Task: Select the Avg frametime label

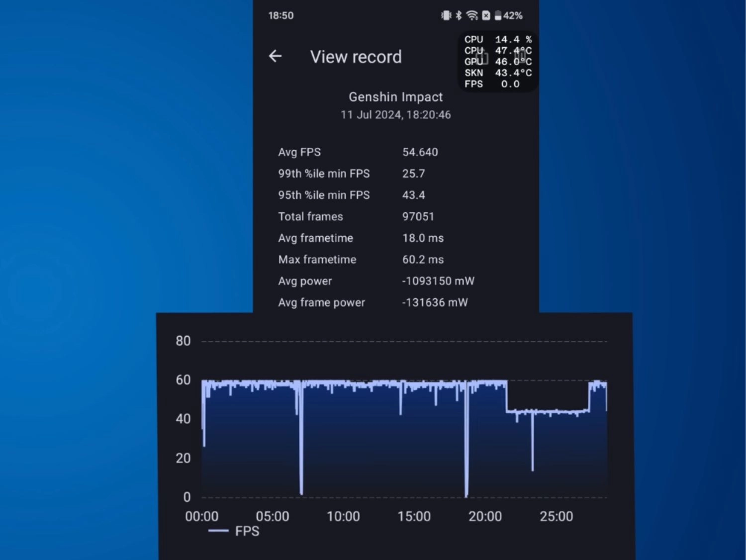Action: coord(316,238)
